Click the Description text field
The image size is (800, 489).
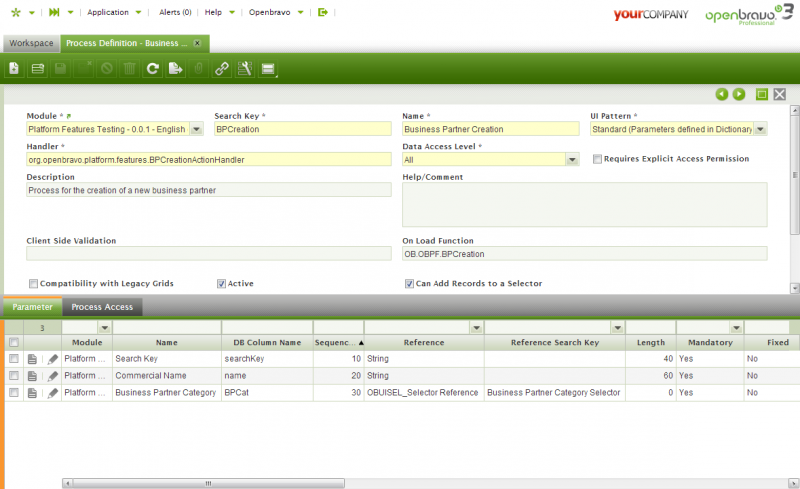coord(208,190)
